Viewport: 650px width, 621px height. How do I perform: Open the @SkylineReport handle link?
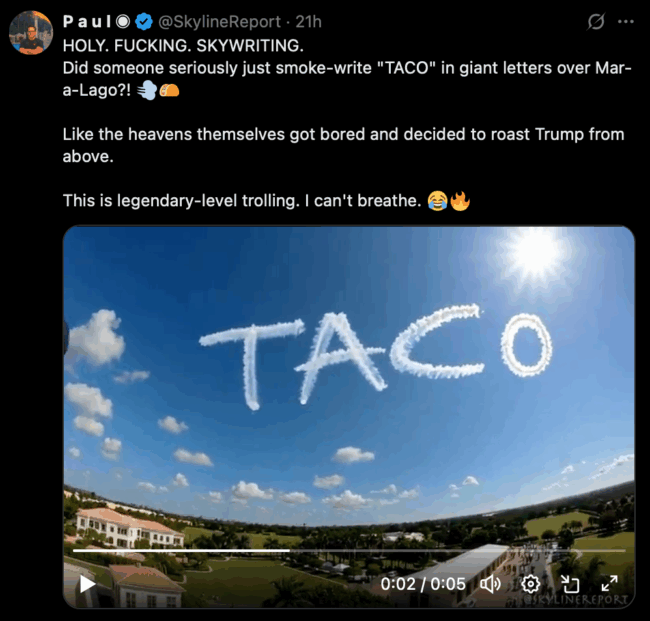(x=219, y=21)
